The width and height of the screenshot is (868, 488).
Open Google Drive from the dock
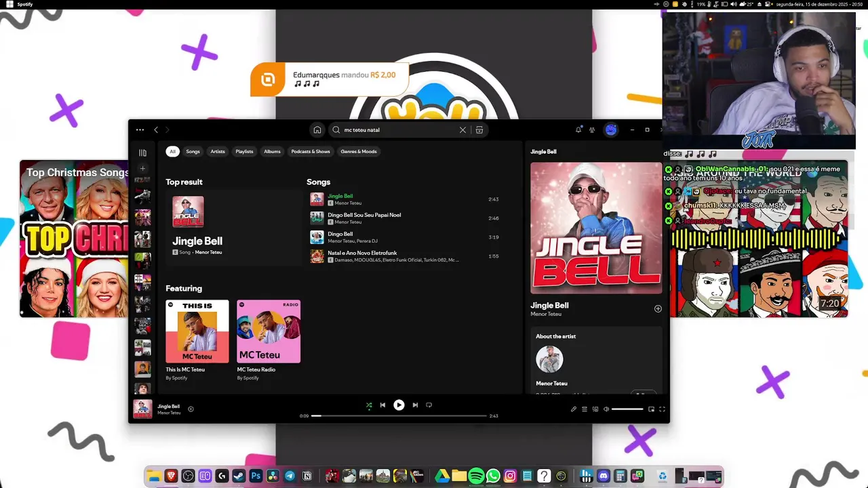coord(442,476)
